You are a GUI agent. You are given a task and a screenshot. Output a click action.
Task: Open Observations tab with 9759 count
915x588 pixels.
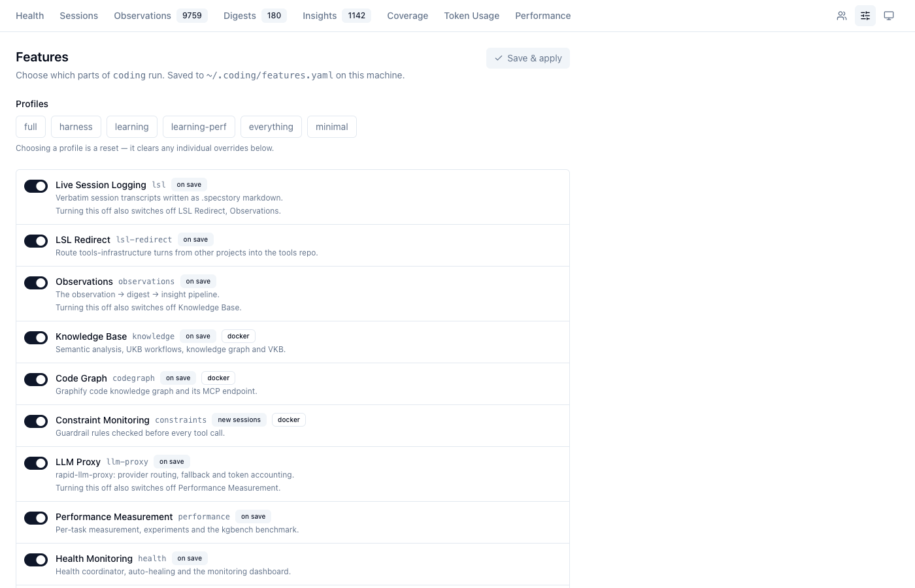tap(161, 16)
